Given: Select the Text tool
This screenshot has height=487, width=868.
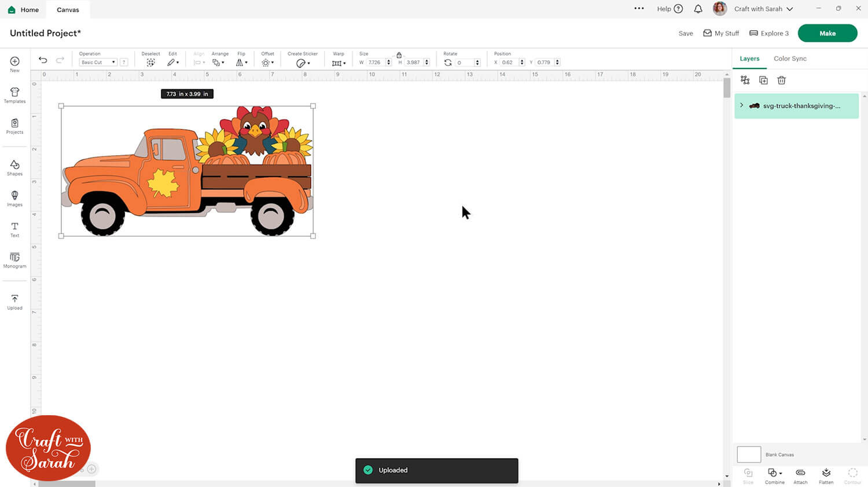Looking at the screenshot, I should [14, 229].
